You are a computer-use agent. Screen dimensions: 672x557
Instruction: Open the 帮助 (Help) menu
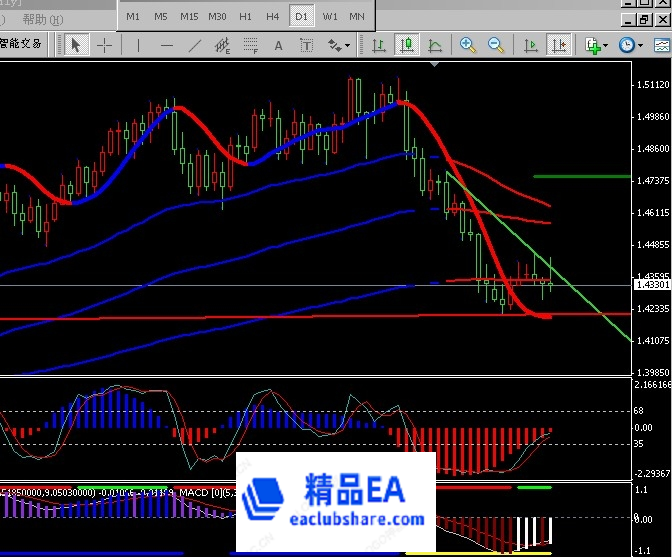[x=34, y=18]
